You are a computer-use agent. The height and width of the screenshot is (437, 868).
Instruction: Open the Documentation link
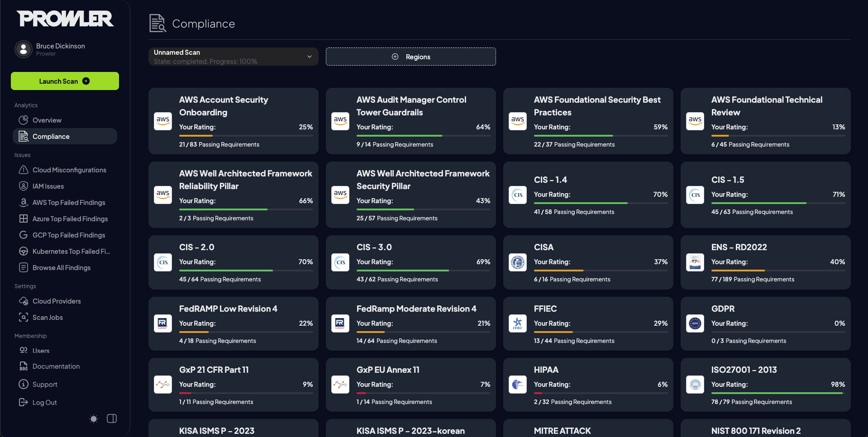(56, 366)
